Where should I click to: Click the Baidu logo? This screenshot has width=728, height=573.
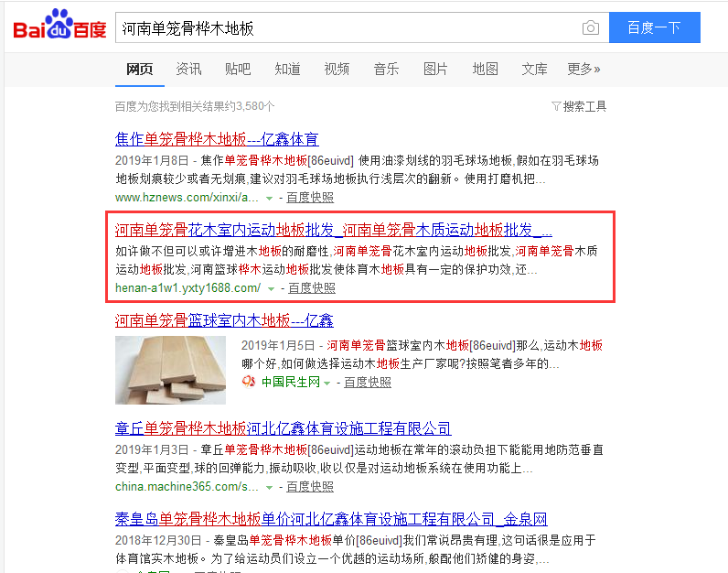[x=59, y=24]
